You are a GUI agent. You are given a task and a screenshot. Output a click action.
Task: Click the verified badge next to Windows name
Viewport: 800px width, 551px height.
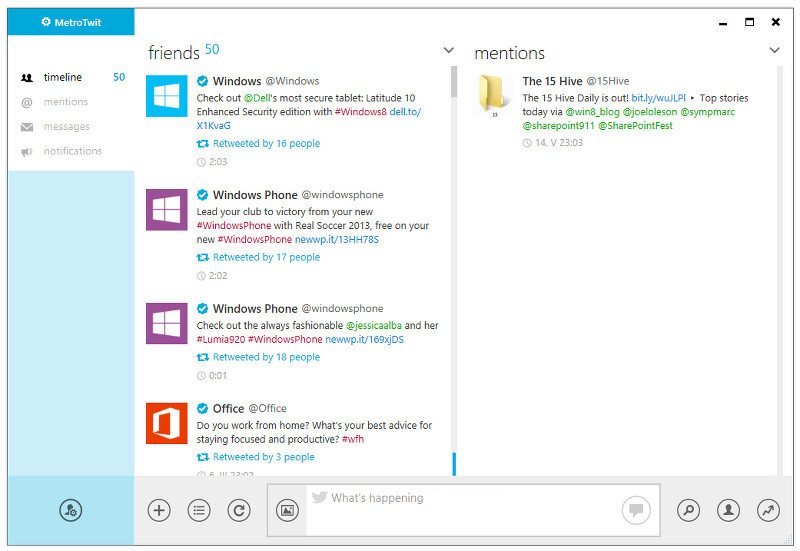point(203,81)
